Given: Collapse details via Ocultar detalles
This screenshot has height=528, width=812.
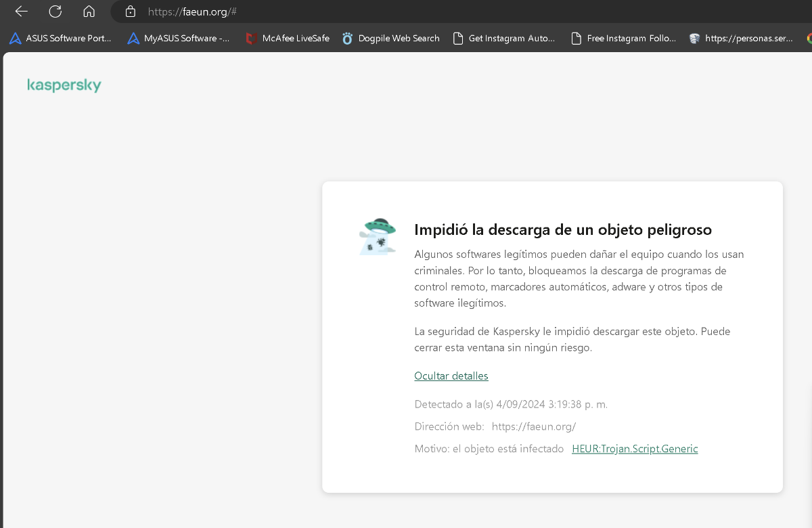Looking at the screenshot, I should 451,376.
